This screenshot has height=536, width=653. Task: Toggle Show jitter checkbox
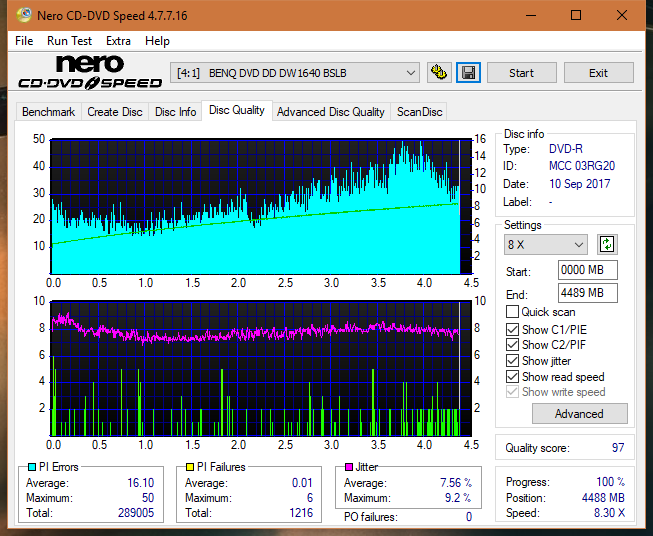[512, 361]
